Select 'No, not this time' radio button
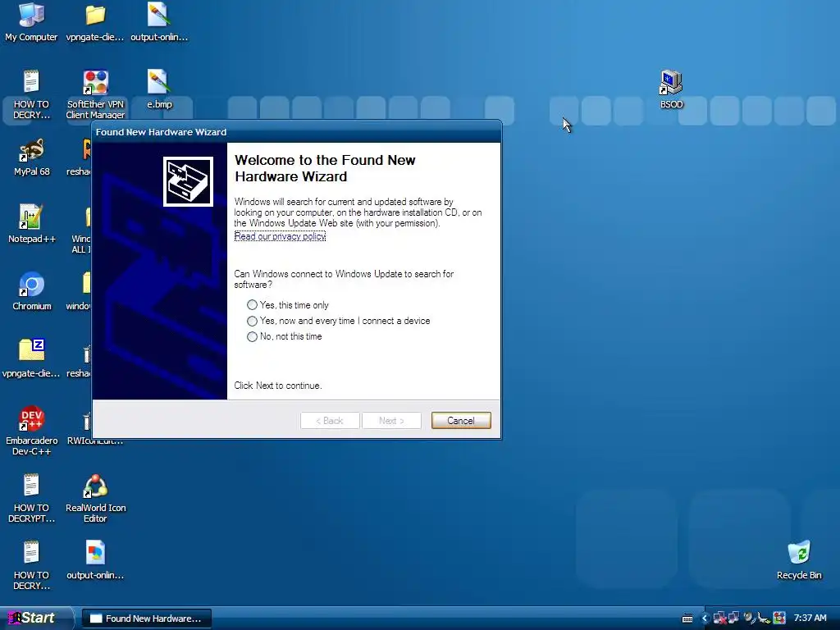The width and height of the screenshot is (840, 630). (x=285, y=336)
